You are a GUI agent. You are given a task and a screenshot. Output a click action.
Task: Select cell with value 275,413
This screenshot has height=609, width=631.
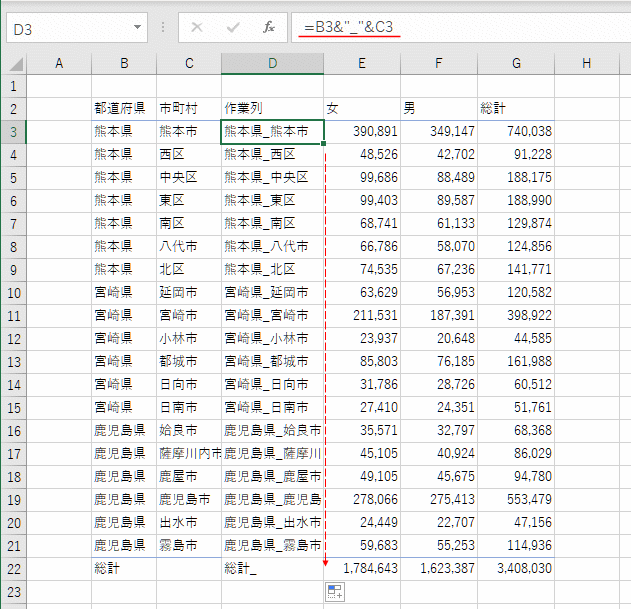pyautogui.click(x=439, y=500)
